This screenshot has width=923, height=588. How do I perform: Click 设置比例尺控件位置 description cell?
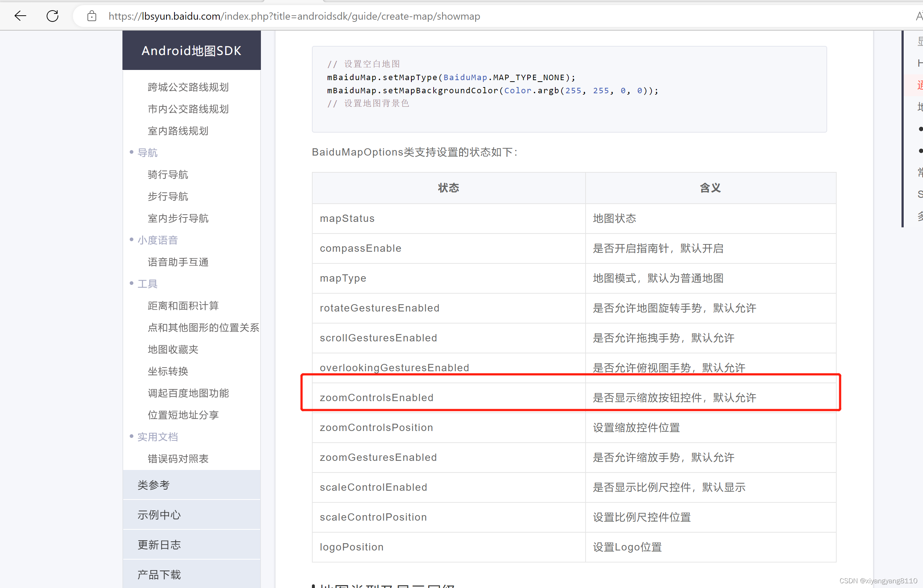pos(711,517)
